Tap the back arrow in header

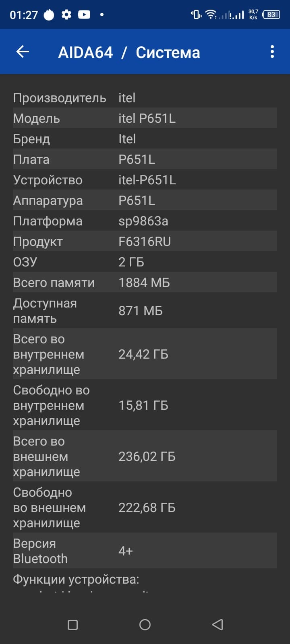pyautogui.click(x=23, y=52)
